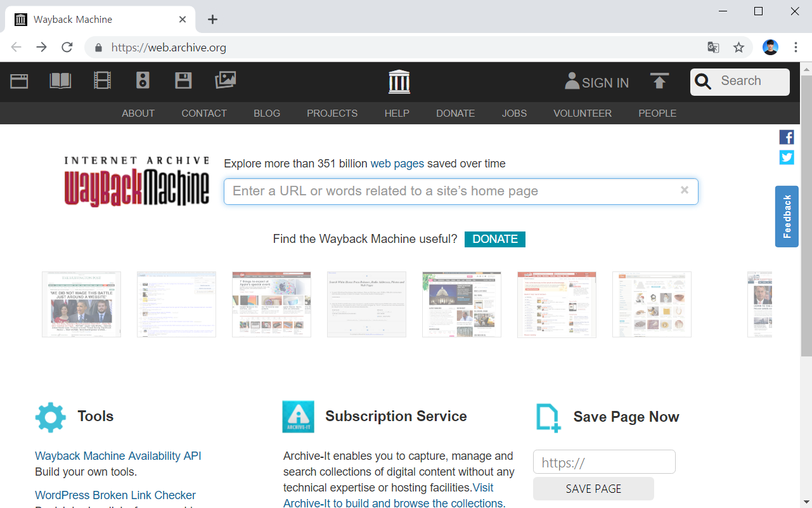812x508 pixels.
Task: Focus the top Search box
Action: point(740,82)
